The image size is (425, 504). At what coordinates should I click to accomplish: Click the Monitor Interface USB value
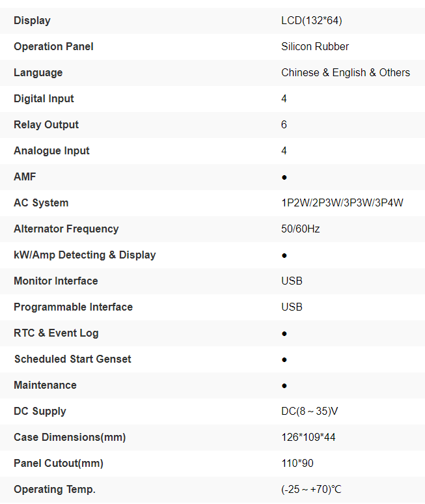tap(292, 281)
